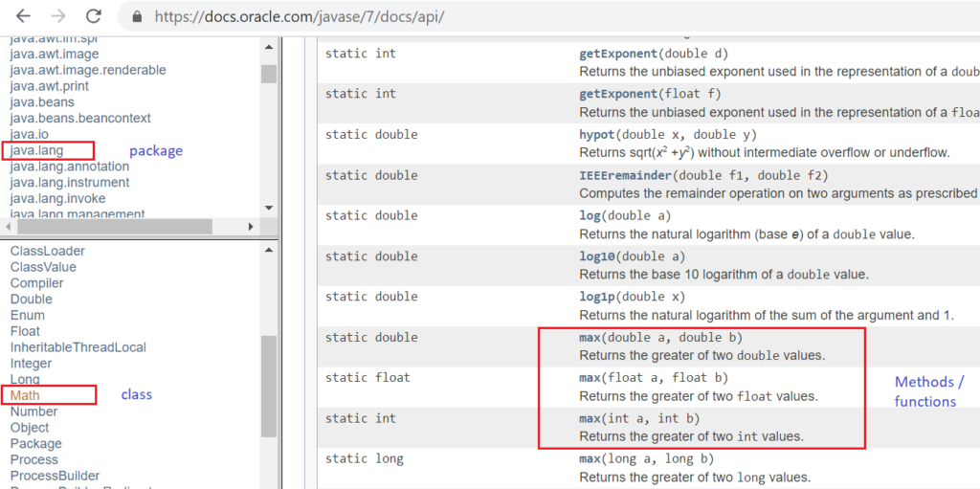Open the Long class page
The height and width of the screenshot is (489, 980).
point(25,379)
